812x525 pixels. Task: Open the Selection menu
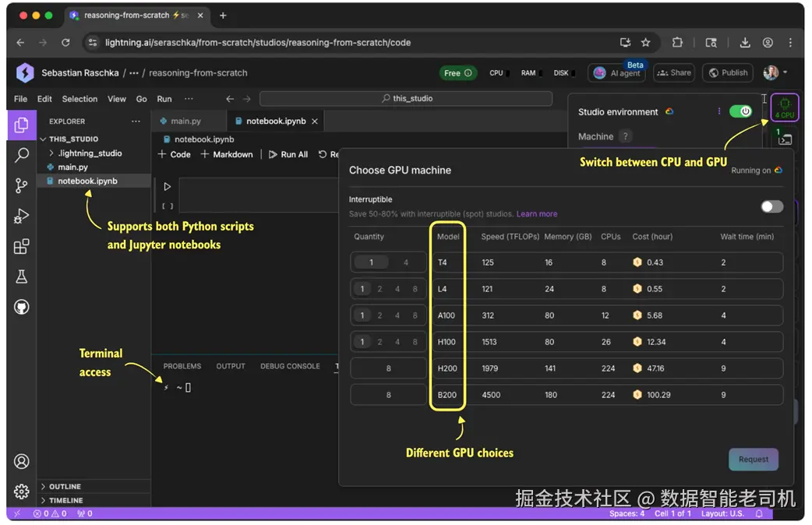click(x=79, y=98)
